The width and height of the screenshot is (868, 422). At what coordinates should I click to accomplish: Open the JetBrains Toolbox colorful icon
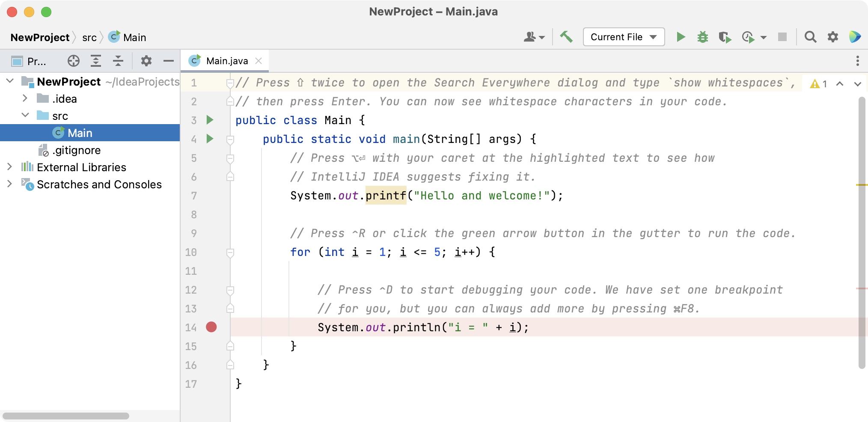point(855,37)
